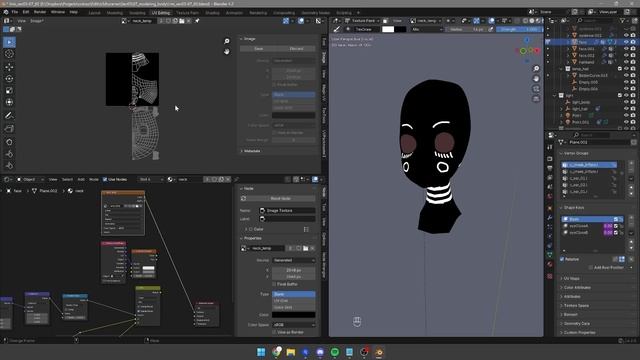
Task: Open Source dropdown in node panel
Action: click(293, 260)
